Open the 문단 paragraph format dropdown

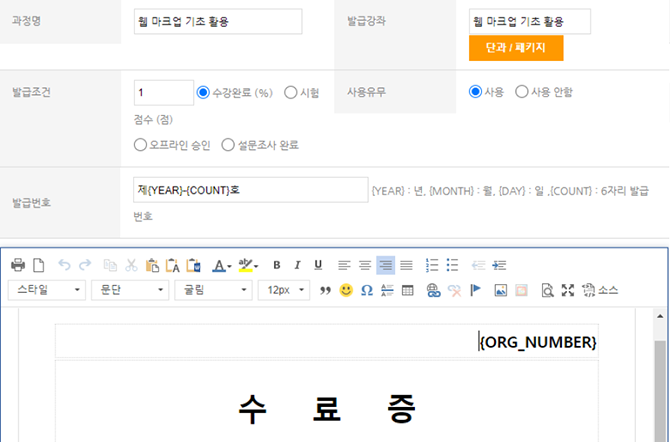point(129,290)
